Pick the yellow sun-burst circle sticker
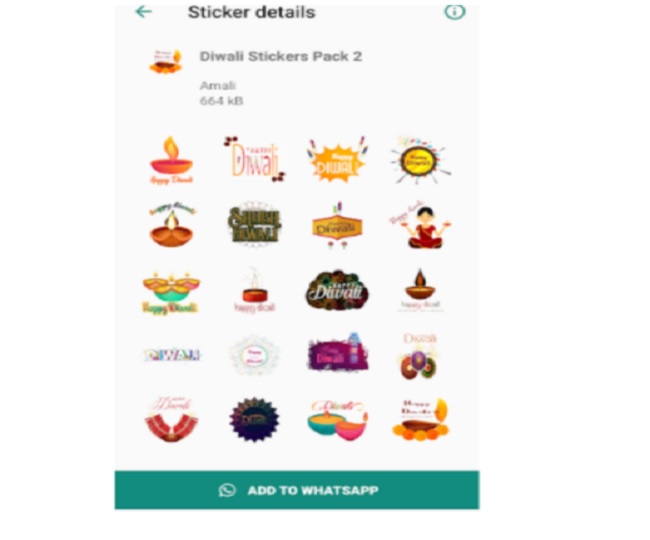Screen dimensions: 650x540 420,160
